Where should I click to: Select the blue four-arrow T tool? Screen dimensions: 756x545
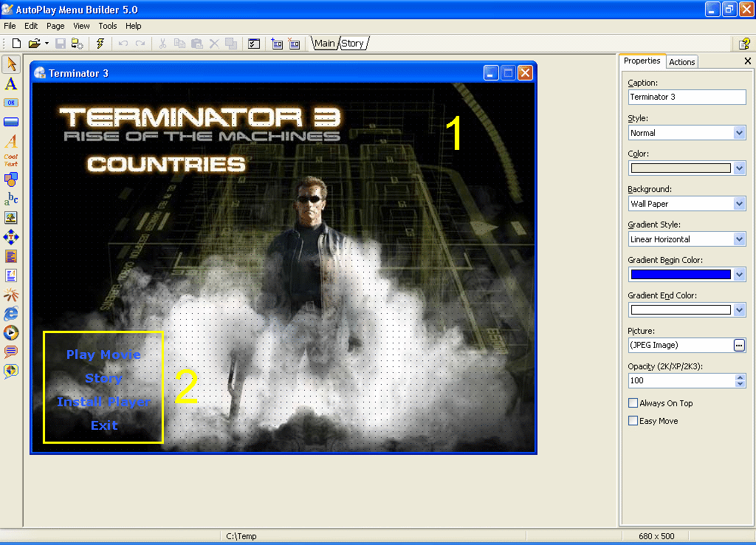tap(11, 237)
